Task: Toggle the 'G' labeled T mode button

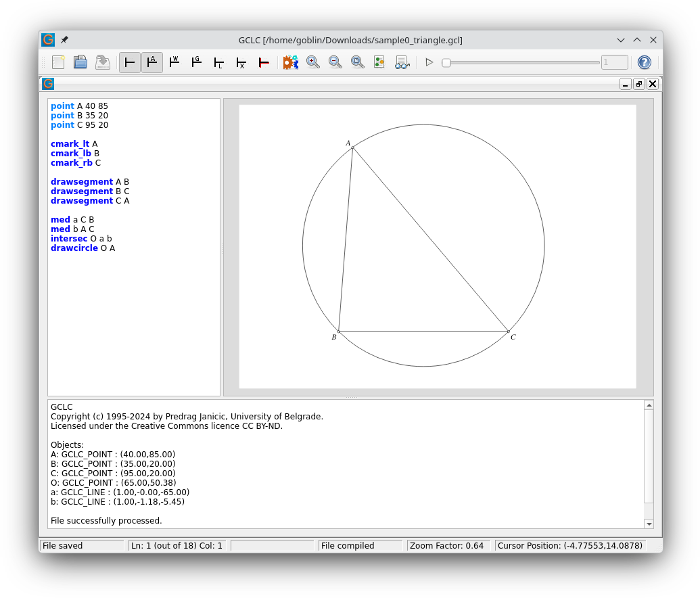Action: click(197, 62)
